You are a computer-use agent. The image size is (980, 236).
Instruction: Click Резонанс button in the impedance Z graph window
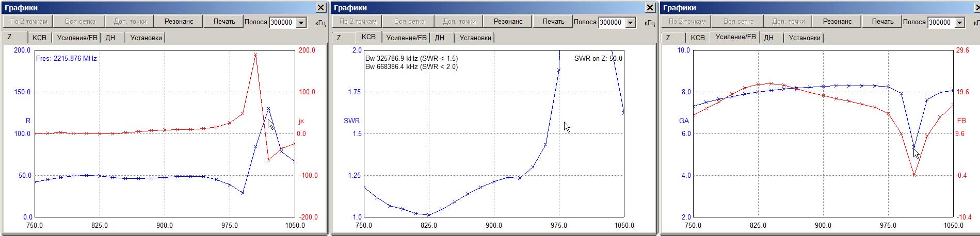[179, 22]
